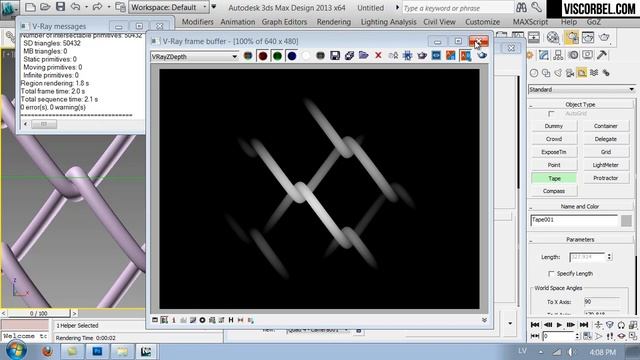Click track mouse while rendering icon
This screenshot has width=640, height=360.
[407, 56]
